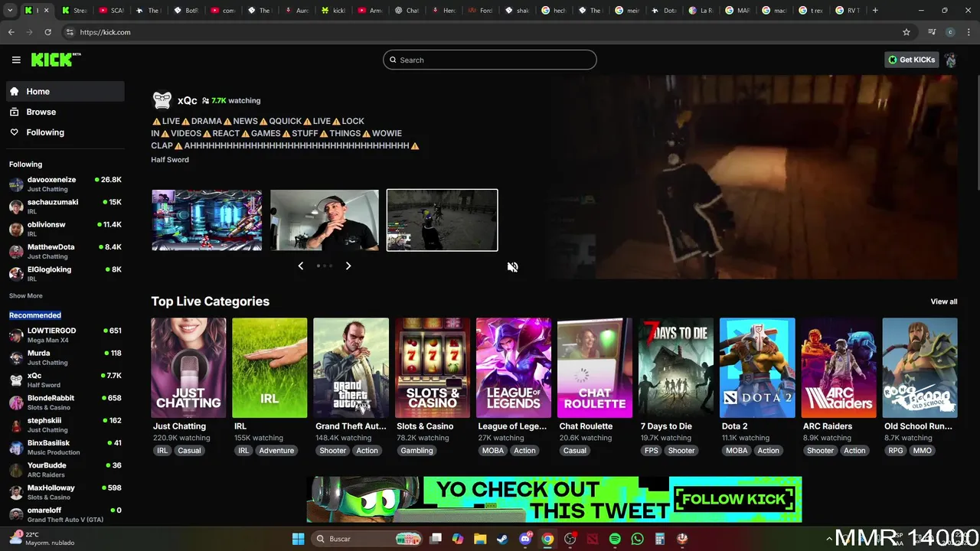Click View all for Top Live Categories

tap(944, 302)
